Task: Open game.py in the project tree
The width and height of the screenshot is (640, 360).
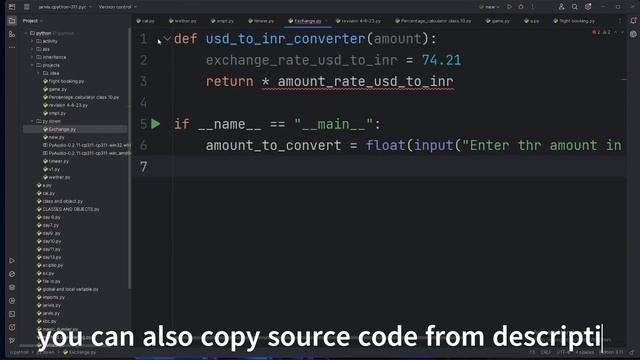Action: coord(55,89)
